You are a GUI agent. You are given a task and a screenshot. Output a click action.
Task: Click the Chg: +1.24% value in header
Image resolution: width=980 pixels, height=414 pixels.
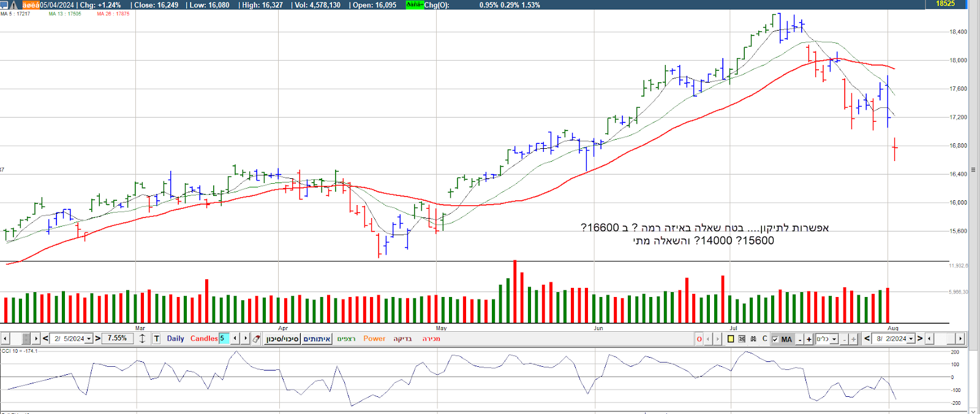100,5
